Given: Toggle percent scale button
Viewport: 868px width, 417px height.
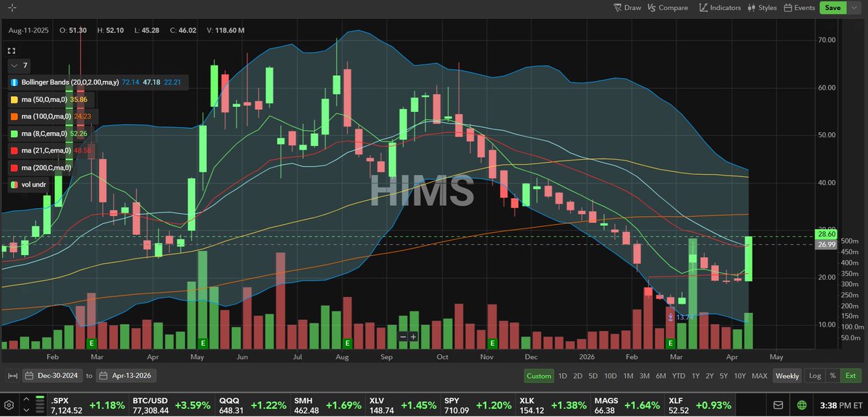Looking at the screenshot, I should 833,376.
